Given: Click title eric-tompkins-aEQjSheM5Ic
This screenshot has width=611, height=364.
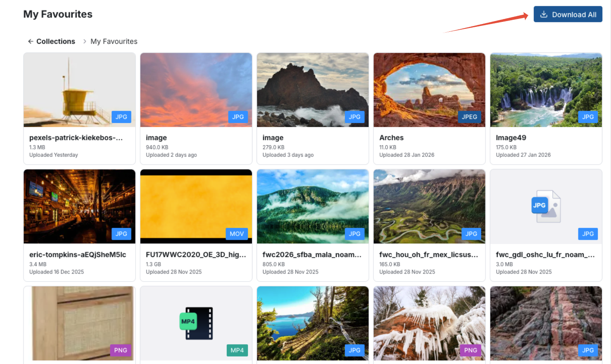Looking at the screenshot, I should pos(78,255).
